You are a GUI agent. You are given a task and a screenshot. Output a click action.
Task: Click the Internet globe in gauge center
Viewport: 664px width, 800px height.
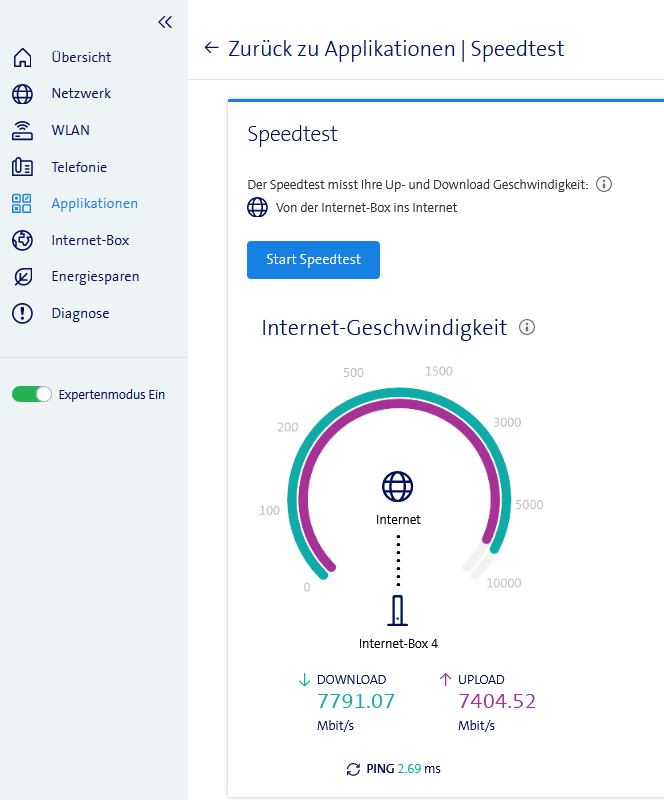click(398, 486)
